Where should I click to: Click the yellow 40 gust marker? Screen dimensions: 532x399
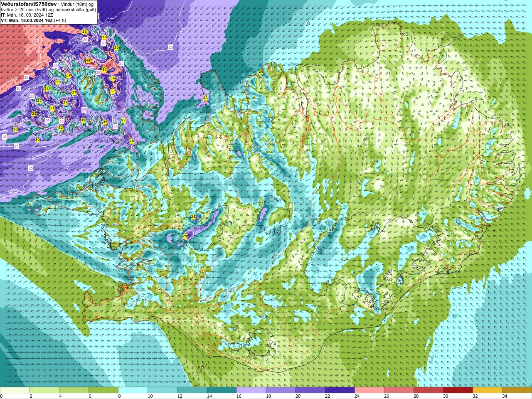104,69
